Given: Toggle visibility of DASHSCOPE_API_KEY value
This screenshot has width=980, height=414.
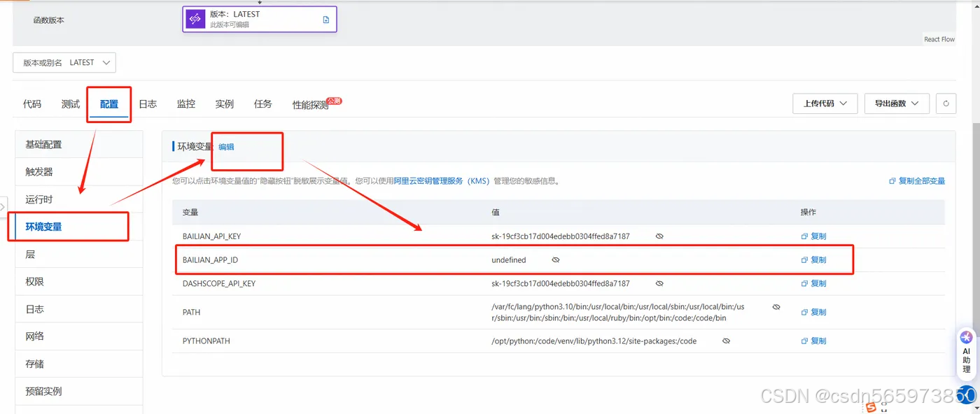Looking at the screenshot, I should pos(659,283).
